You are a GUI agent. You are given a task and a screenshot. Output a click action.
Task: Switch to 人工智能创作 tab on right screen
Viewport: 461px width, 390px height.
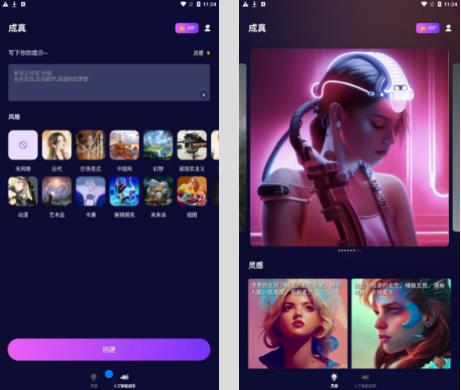point(365,381)
